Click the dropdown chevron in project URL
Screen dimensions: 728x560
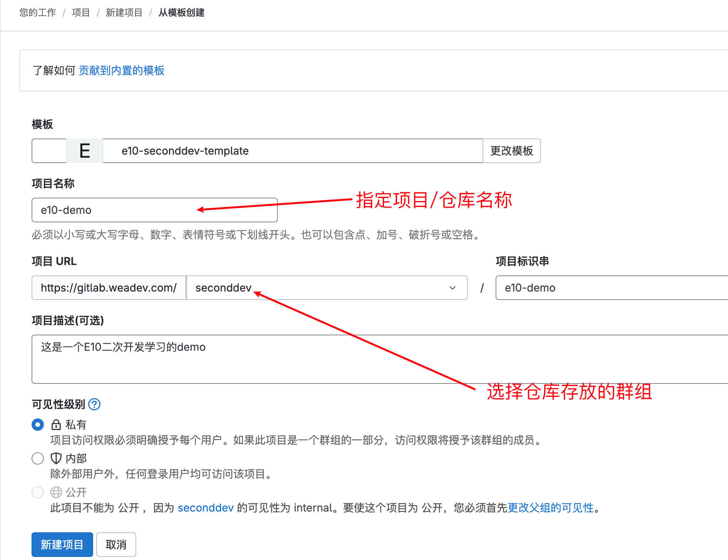pos(452,288)
